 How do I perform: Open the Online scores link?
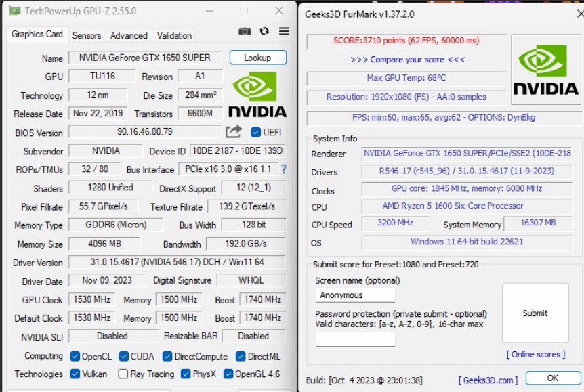[x=536, y=354]
